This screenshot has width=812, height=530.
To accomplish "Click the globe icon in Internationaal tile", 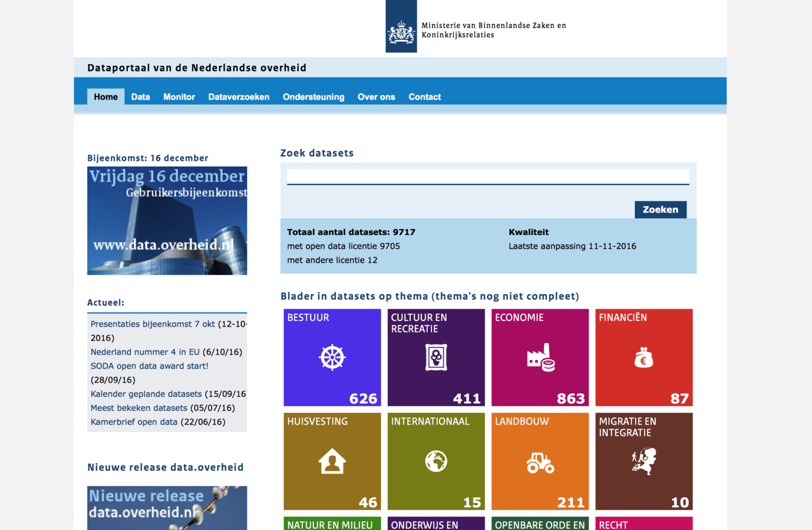I will 436,461.
